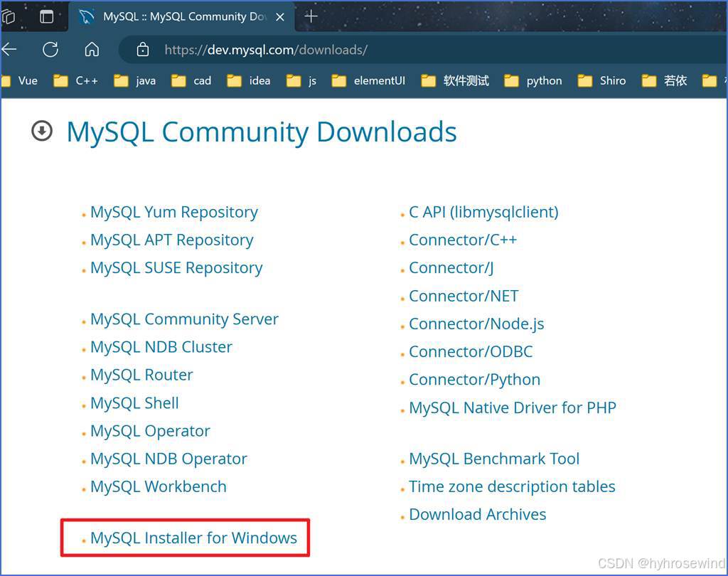
Task: Open the 若依 bookmarks folder
Action: tap(664, 81)
